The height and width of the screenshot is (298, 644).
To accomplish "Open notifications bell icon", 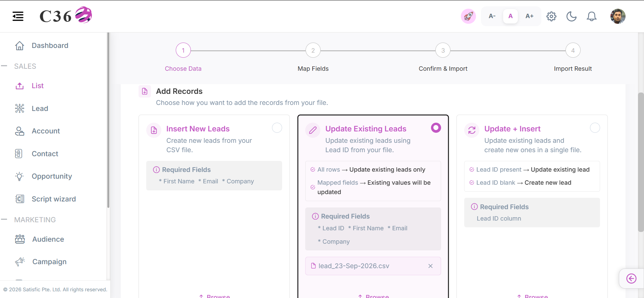I will (x=592, y=16).
